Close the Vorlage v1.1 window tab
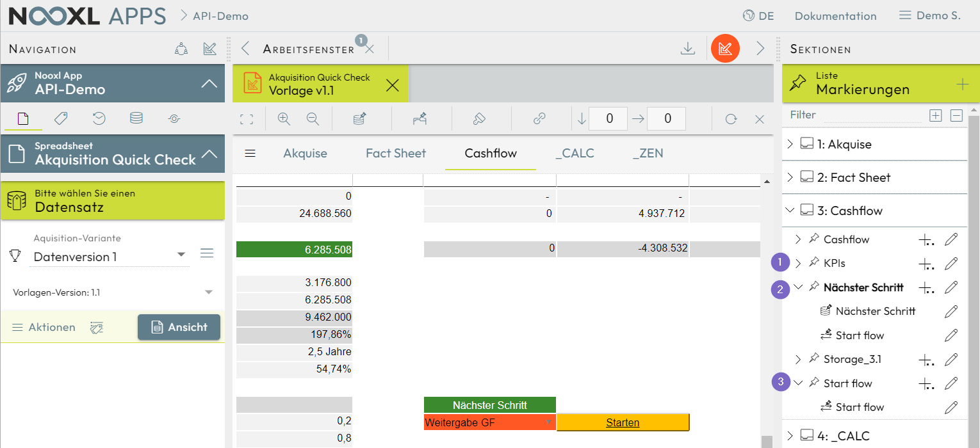Screen dimensions: 980x448 (x=393, y=84)
